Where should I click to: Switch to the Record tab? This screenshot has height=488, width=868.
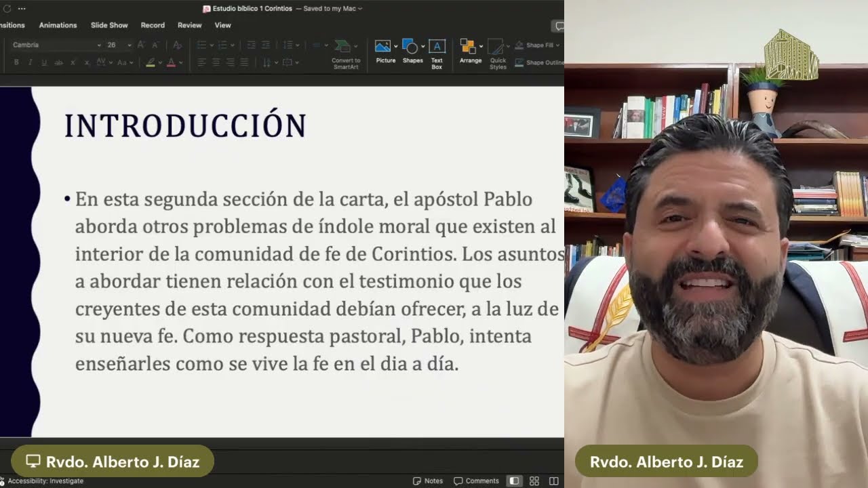click(153, 25)
